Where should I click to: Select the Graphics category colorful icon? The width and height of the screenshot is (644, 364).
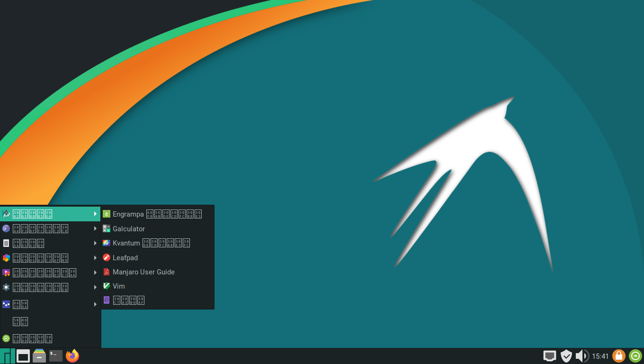tap(6, 258)
